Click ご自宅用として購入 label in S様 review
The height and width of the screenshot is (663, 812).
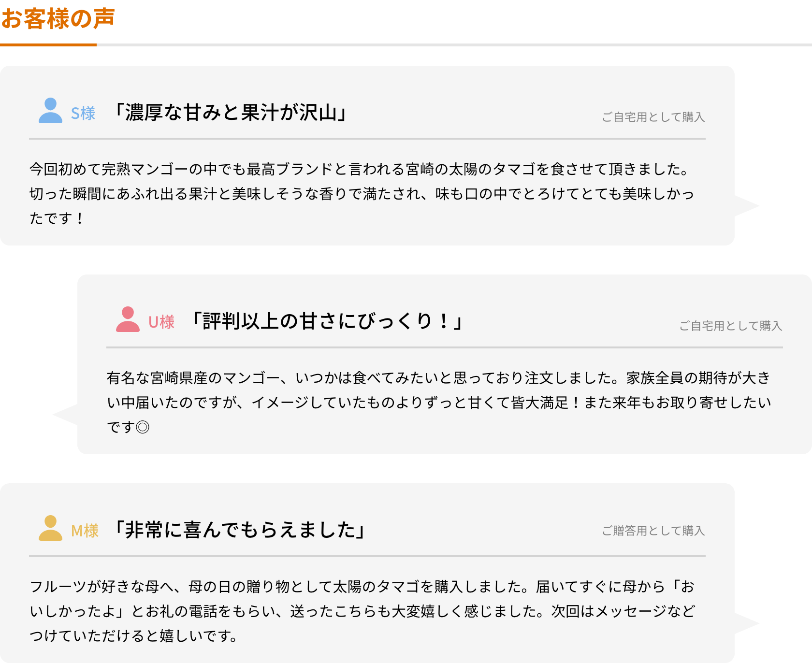pyautogui.click(x=653, y=117)
